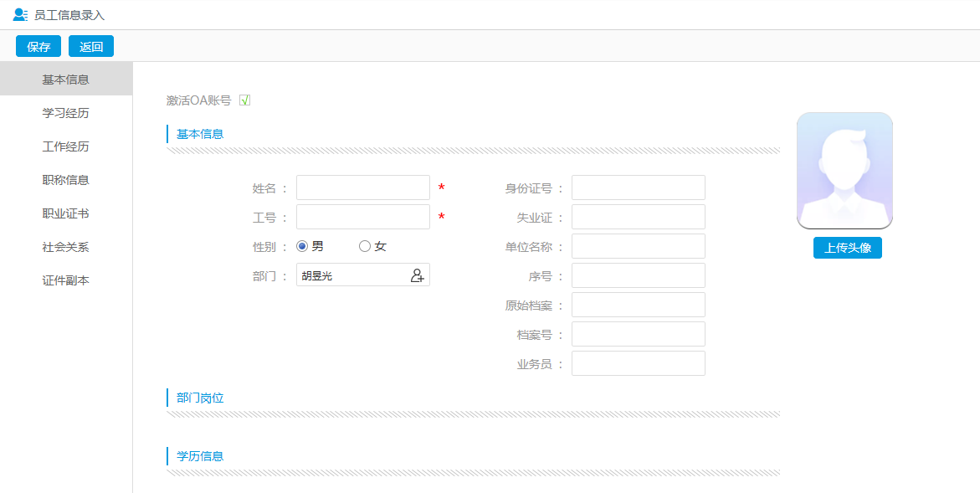Collapse the 基本信息 section header
Viewport: 980px width, 493px height.
pyautogui.click(x=200, y=134)
